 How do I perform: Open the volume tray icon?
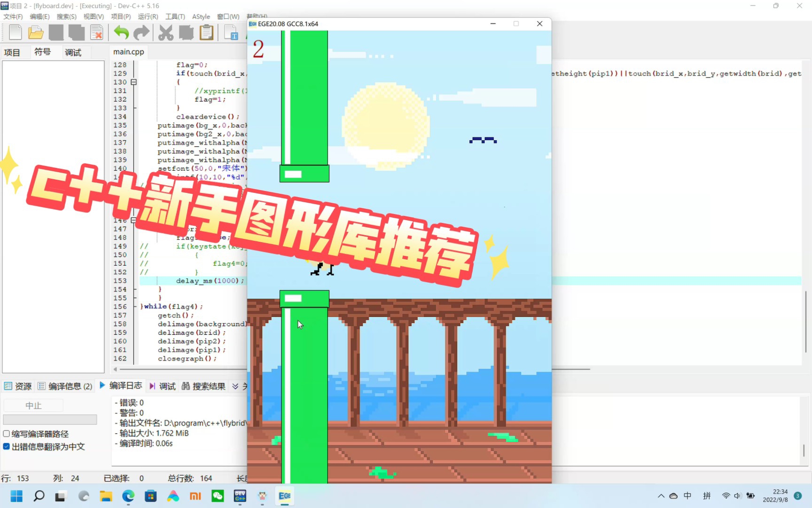tap(737, 496)
